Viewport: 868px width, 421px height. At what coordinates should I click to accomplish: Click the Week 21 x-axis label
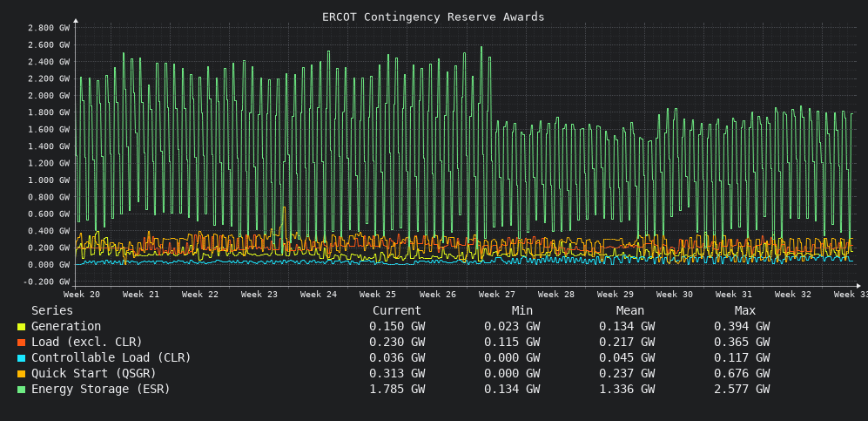point(141,295)
